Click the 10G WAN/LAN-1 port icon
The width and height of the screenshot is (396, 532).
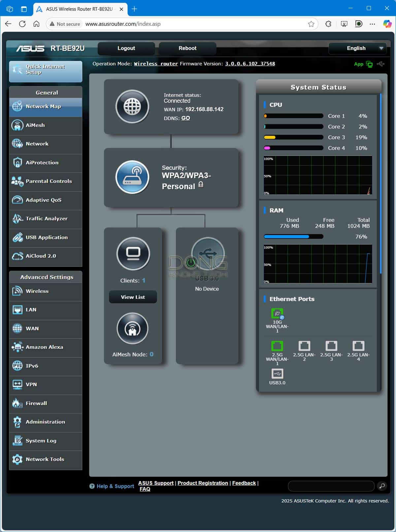click(277, 313)
